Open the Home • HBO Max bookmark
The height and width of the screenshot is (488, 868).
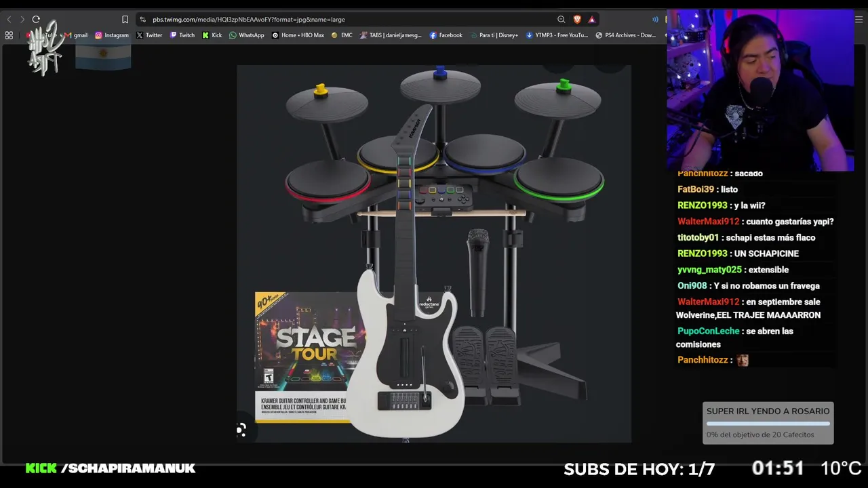click(298, 35)
